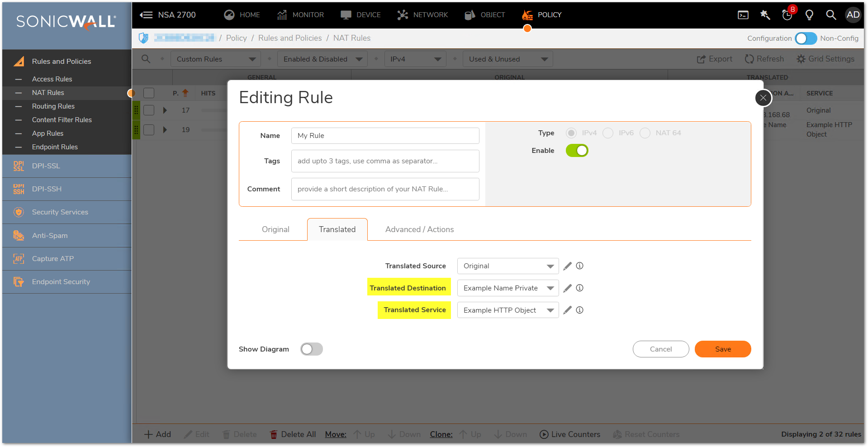Click pencil icon beside Translated Source
Screen dimensions: 868x447
click(x=567, y=266)
